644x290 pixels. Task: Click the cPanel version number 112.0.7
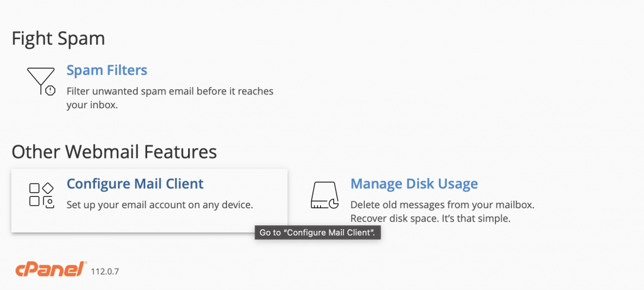point(105,272)
